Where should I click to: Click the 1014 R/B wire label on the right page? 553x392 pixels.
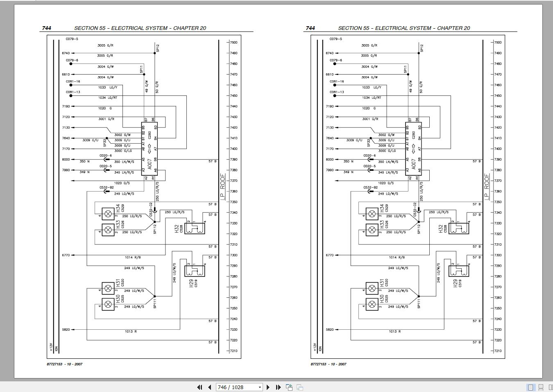pyautogui.click(x=397, y=257)
